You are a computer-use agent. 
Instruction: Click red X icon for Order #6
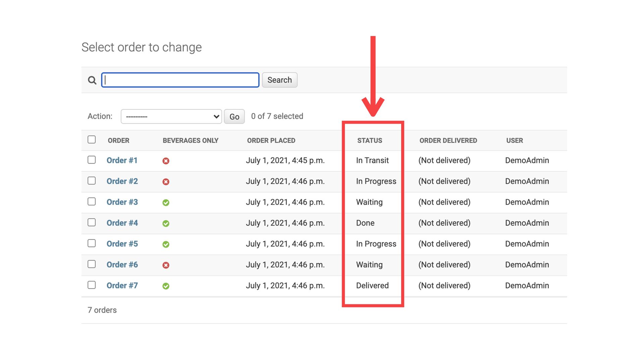pyautogui.click(x=166, y=265)
